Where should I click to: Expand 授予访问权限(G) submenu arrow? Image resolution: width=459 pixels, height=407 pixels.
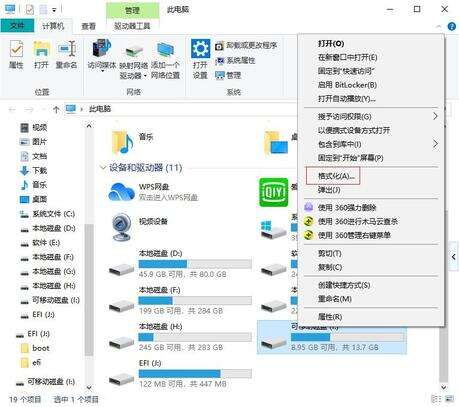point(435,116)
